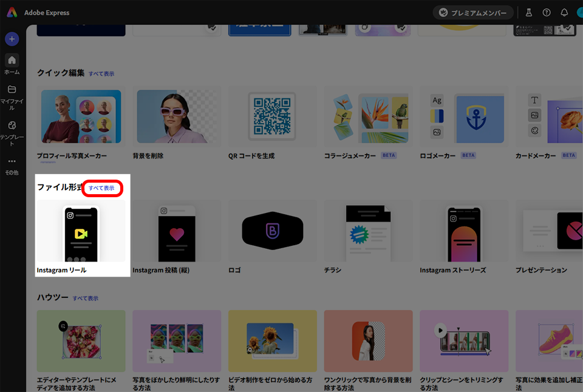Open the Home icon in sidebar
583x392 pixels.
click(x=12, y=61)
